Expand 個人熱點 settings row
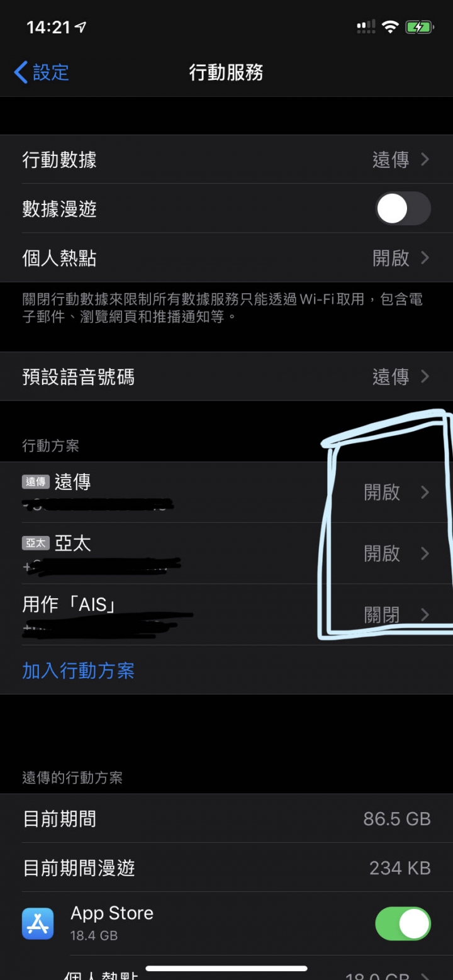Image resolution: width=453 pixels, height=980 pixels. [x=226, y=258]
